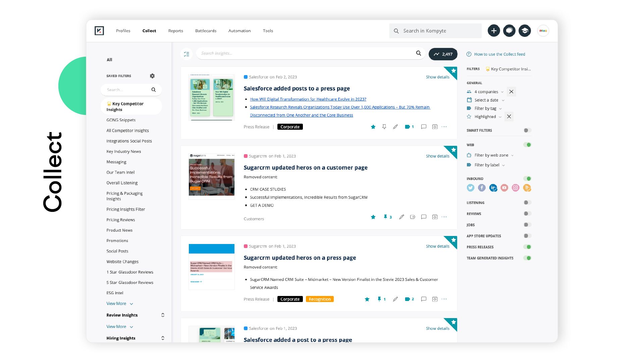Click the first Salesforce insight thumbnail
Viewport: 644px width, 362px height.
[x=211, y=97]
